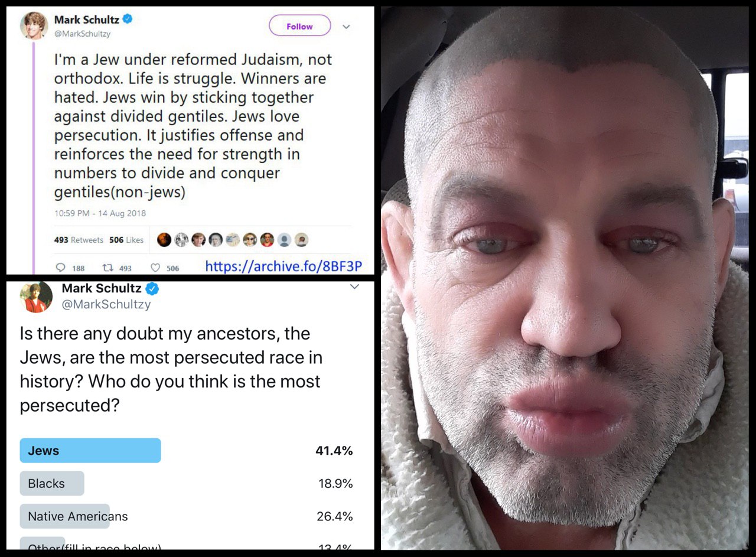Image resolution: width=756 pixels, height=557 pixels.
Task: Click the first liker avatar in the row
Action: click(x=164, y=240)
